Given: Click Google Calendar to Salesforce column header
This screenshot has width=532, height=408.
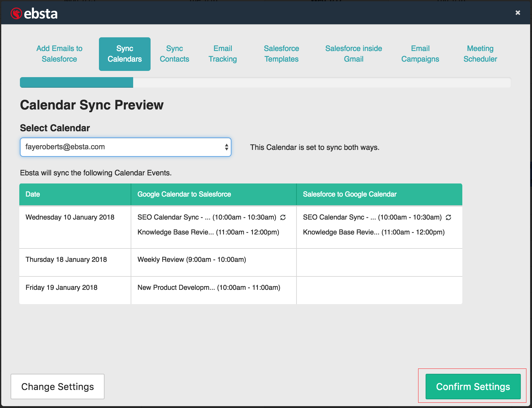Looking at the screenshot, I should [x=184, y=194].
